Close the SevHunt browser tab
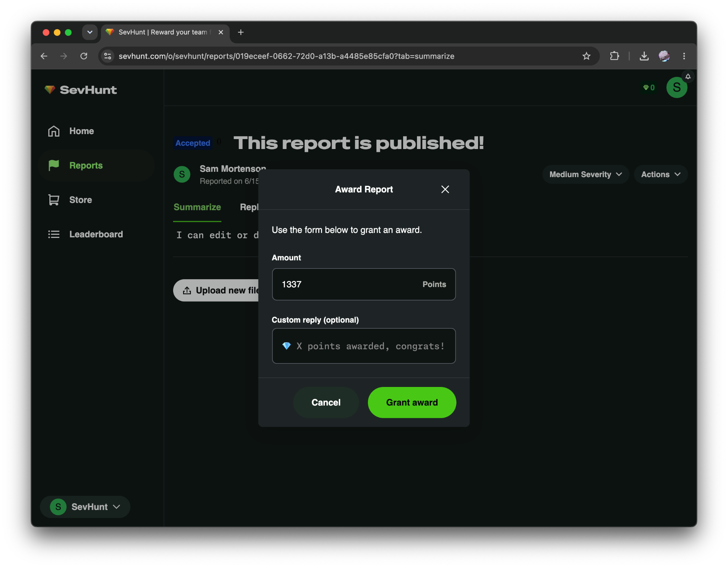Image resolution: width=728 pixels, height=568 pixels. click(x=221, y=32)
